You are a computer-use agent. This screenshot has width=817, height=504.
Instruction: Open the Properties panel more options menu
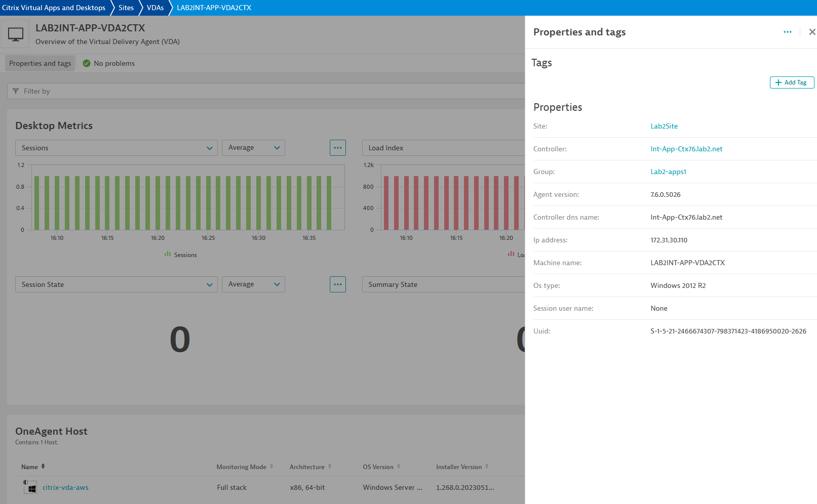pos(787,32)
